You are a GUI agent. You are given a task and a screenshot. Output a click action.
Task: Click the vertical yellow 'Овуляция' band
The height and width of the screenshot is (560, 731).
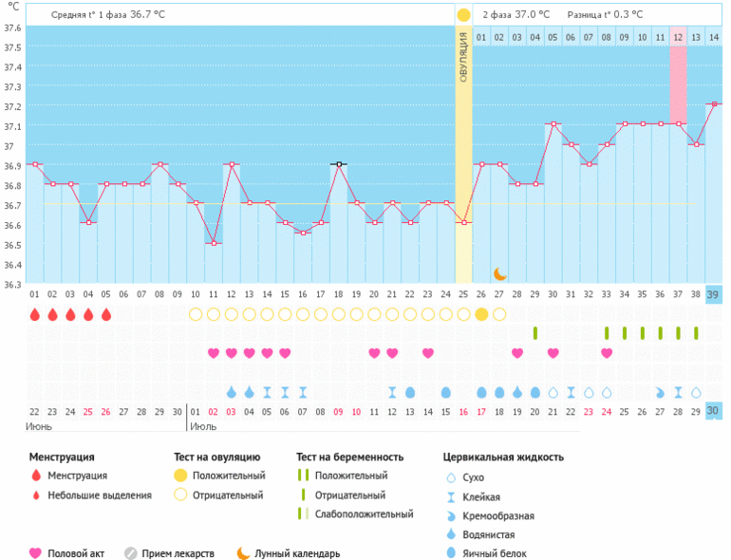[463, 152]
